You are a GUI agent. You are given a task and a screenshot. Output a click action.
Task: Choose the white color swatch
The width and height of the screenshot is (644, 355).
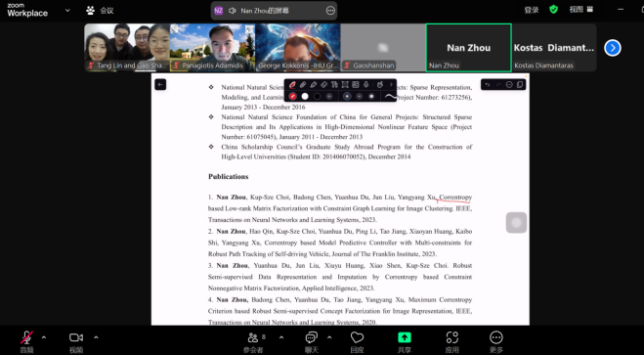305,96
